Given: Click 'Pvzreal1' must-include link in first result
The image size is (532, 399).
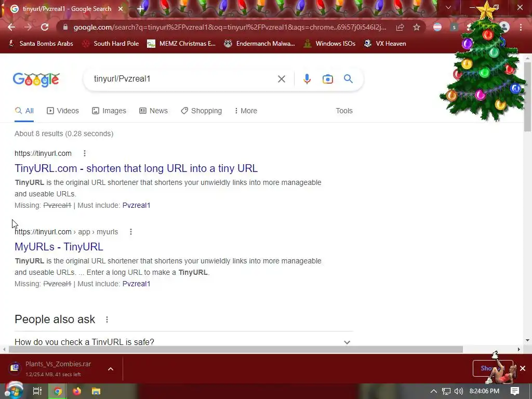Looking at the screenshot, I should click(x=137, y=205).
